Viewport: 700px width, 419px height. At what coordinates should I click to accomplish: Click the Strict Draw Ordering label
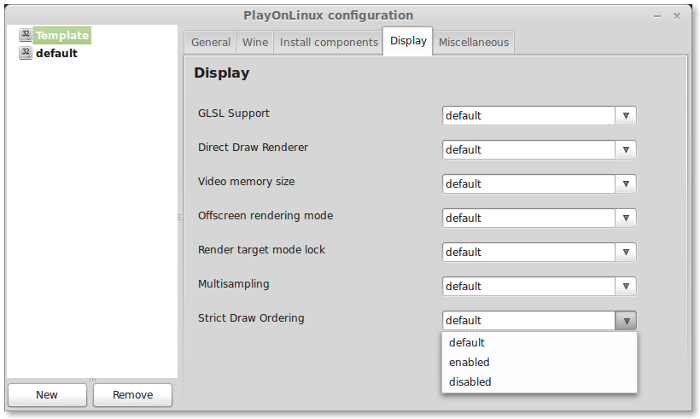[x=251, y=318]
